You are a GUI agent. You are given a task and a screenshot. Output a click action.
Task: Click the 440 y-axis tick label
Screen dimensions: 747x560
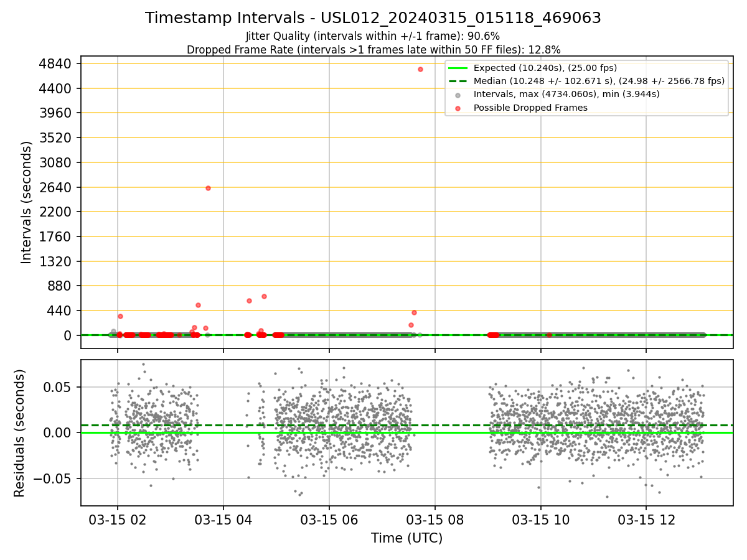click(x=60, y=310)
